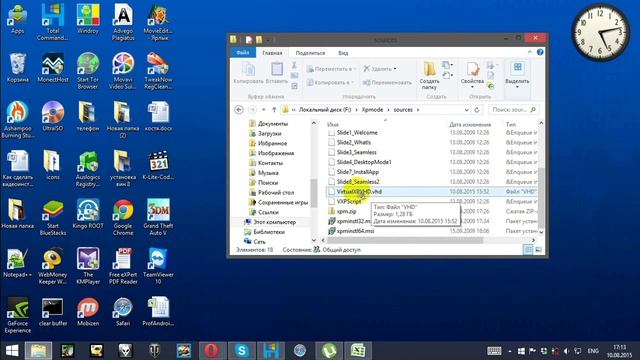
Task: Open the Переместить в dropdown
Action: point(331,69)
